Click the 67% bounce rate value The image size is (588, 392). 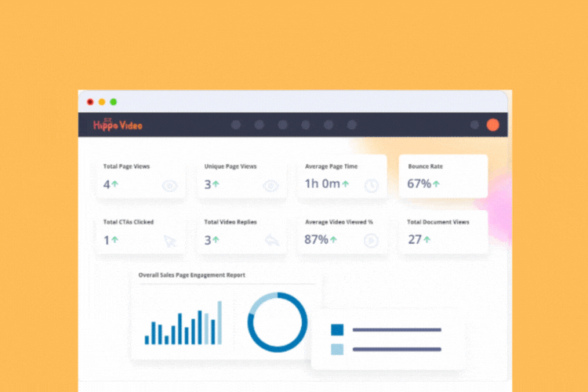pos(419,183)
